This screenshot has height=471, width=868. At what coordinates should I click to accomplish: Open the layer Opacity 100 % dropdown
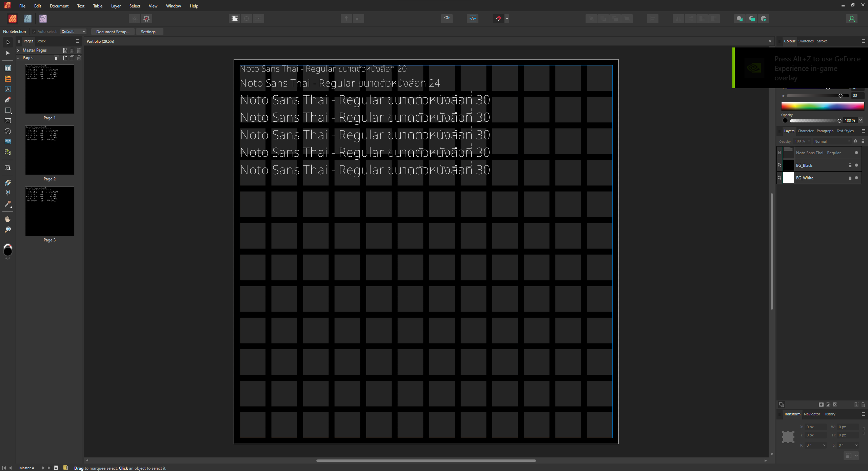pyautogui.click(x=809, y=141)
